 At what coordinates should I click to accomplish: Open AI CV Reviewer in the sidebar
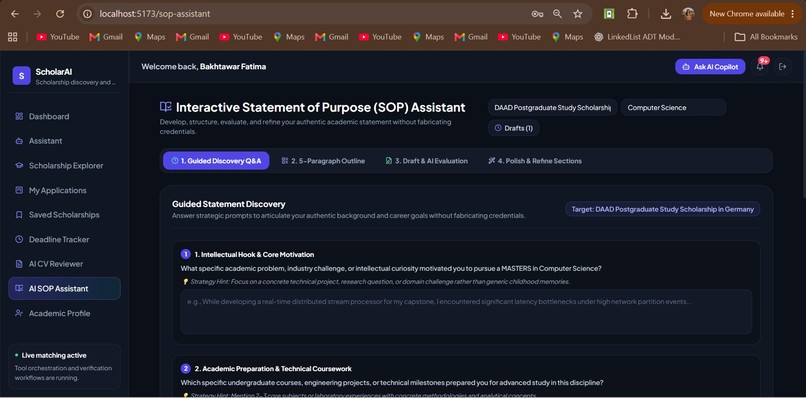pos(64,264)
